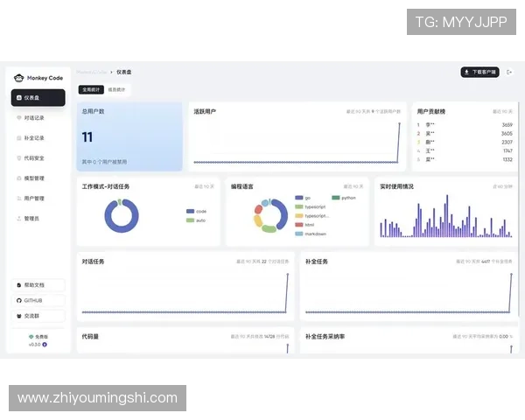Click the green badge icon beside 免费版
The width and height of the screenshot is (525, 420).
31,337
